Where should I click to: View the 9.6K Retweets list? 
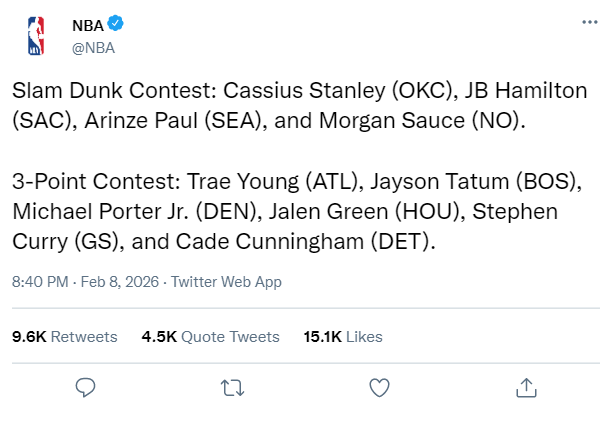coord(65,337)
